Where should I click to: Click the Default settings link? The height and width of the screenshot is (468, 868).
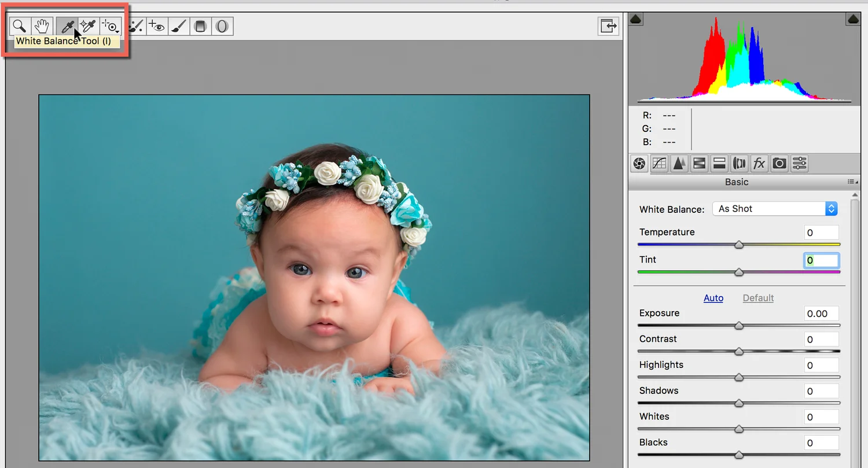(758, 298)
